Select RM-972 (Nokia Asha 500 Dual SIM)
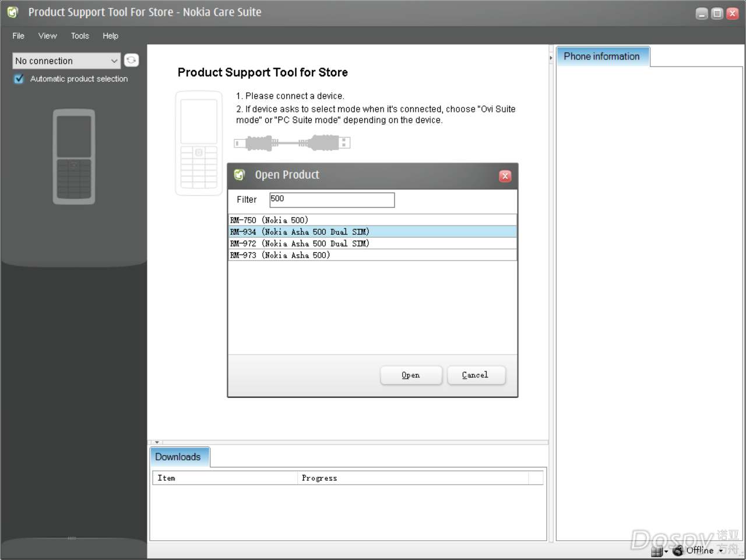 tap(372, 244)
